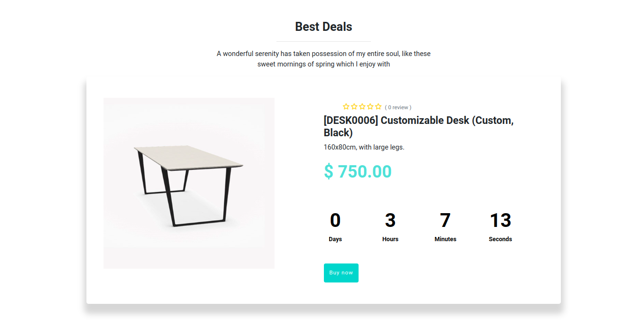Click the $ 750.00 price
644x329 pixels.
358,171
